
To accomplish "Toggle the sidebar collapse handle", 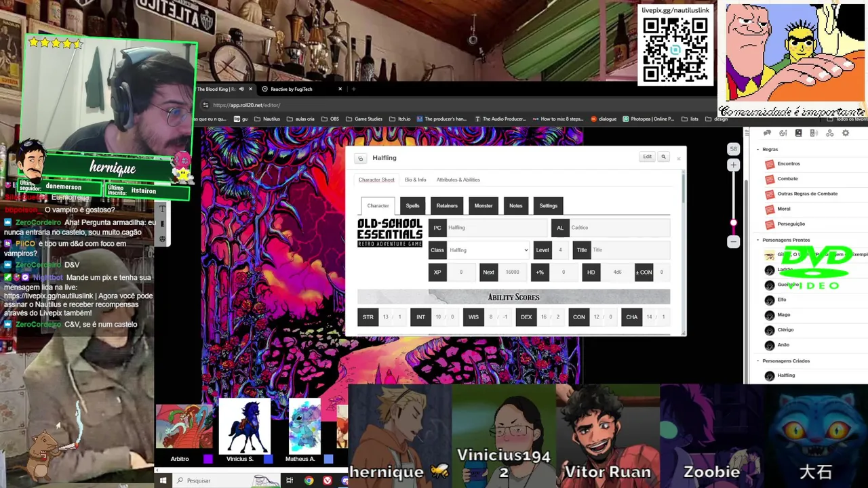I will [x=747, y=133].
